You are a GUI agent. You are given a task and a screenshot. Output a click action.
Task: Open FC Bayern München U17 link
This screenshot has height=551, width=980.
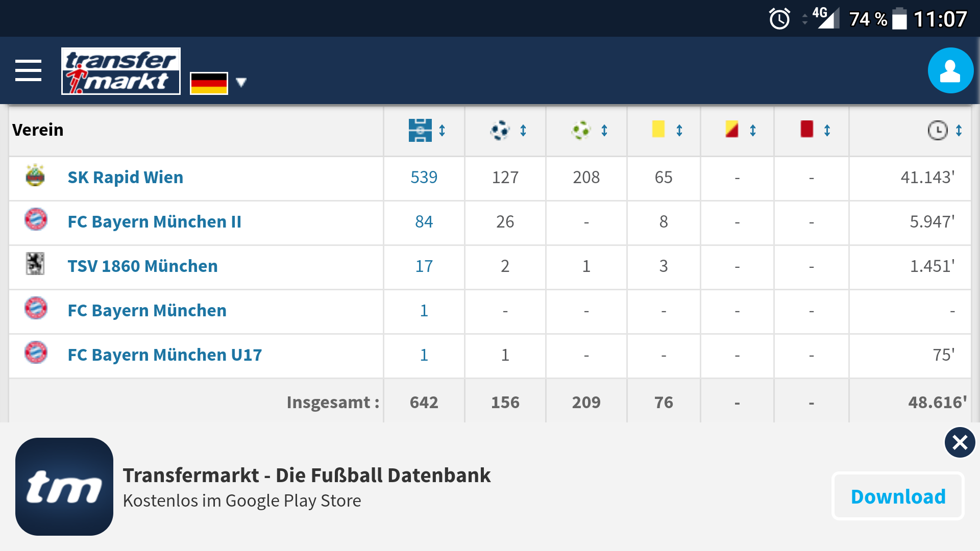(164, 355)
